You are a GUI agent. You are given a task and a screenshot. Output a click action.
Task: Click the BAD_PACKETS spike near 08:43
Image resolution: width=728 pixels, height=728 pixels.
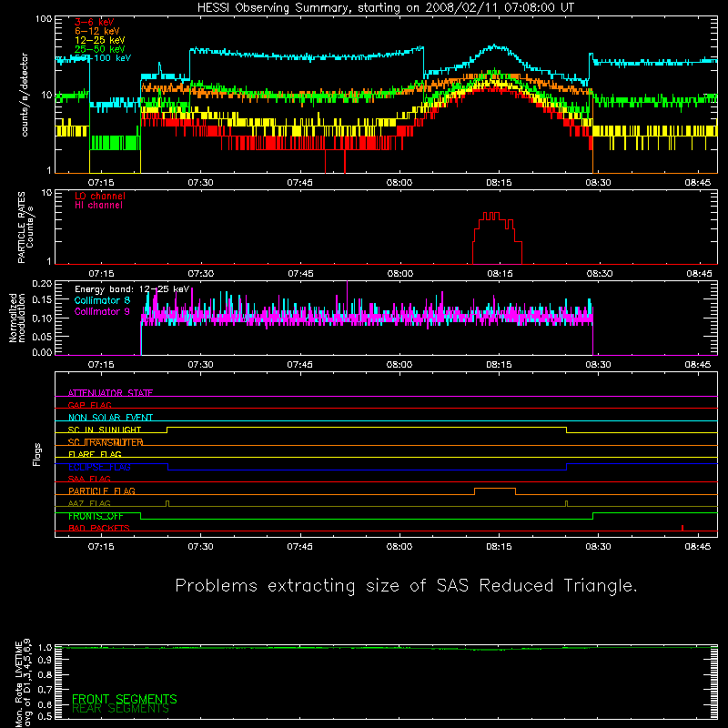click(682, 528)
